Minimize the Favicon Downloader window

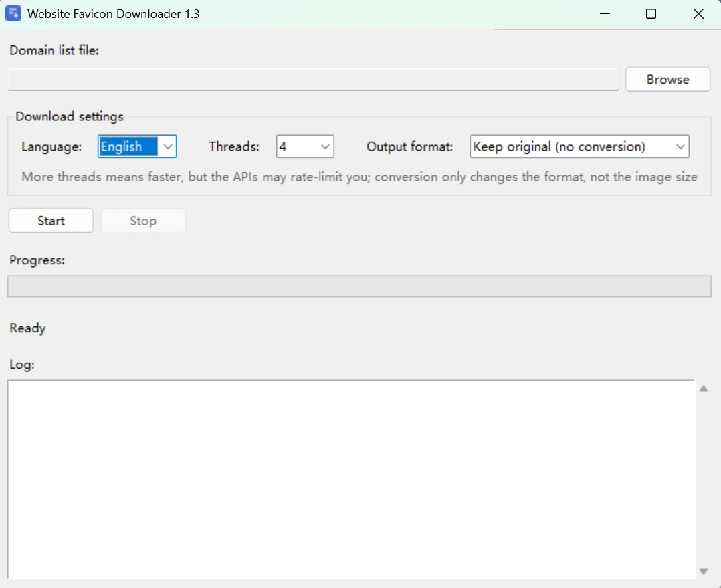pyautogui.click(x=605, y=14)
